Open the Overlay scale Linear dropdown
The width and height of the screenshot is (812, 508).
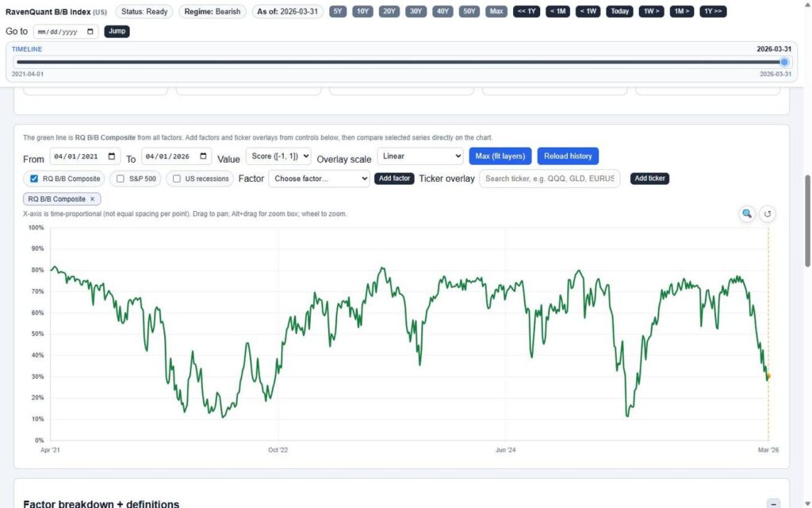pos(420,156)
